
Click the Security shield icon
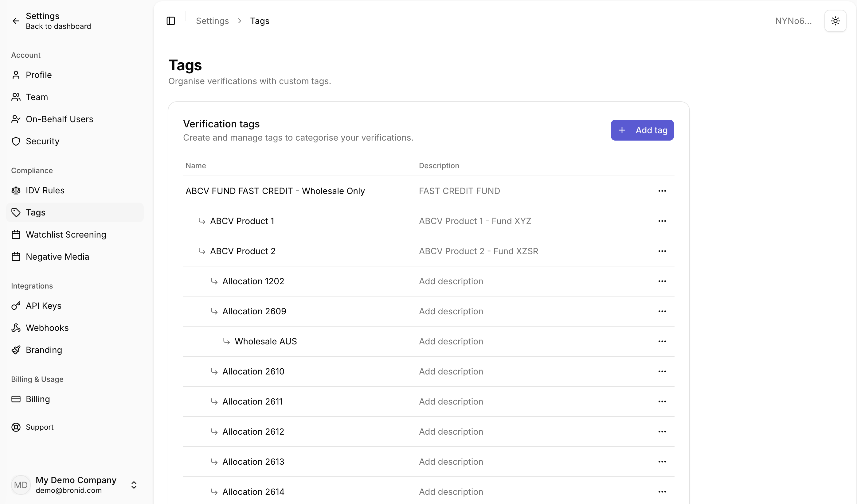point(16,141)
